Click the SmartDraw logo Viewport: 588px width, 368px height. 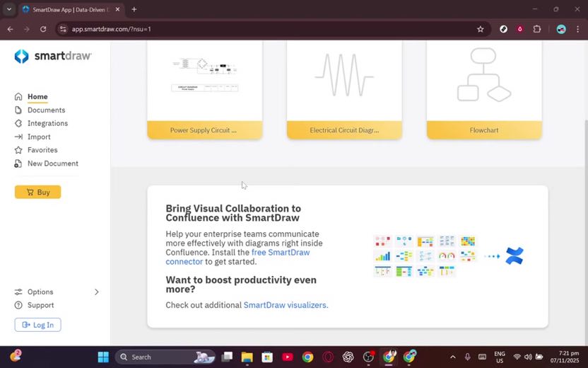[x=53, y=56]
